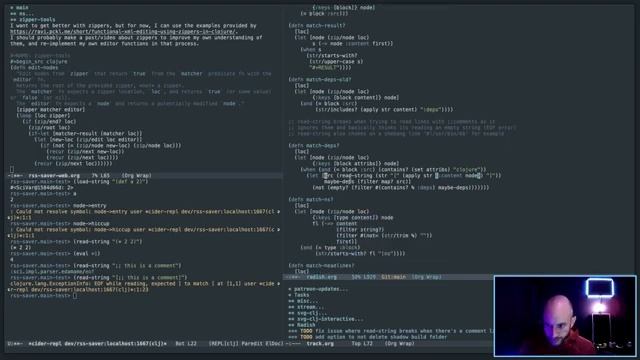The image size is (640, 360).
Task: Click '(defn match-headlines?' in radish.org
Action: pyautogui.click(x=321, y=265)
